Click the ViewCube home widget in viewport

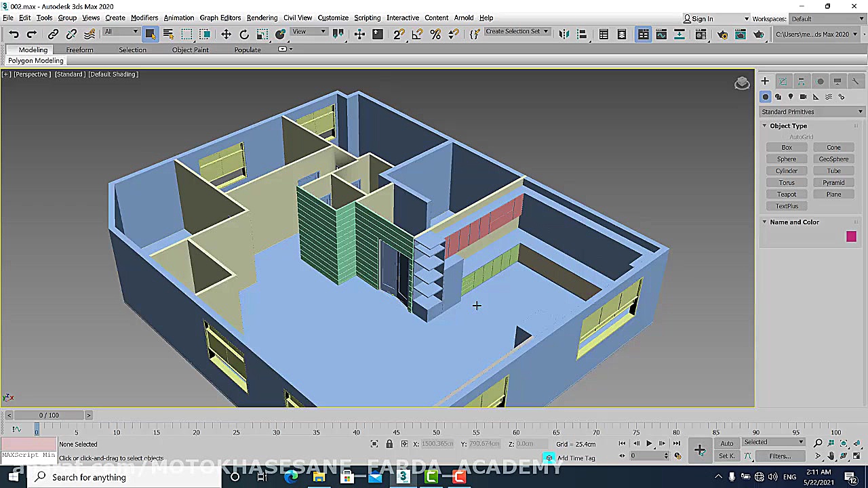click(742, 83)
